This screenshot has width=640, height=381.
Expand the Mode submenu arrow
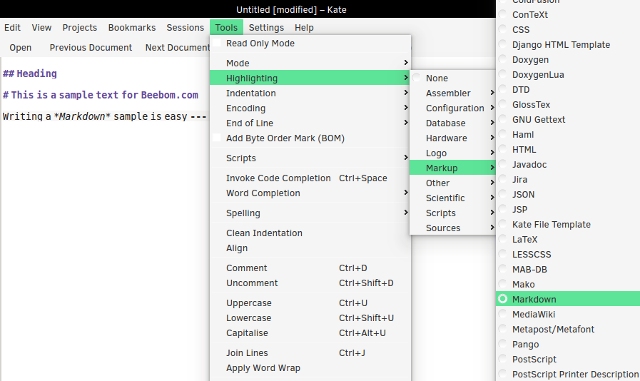pos(406,63)
